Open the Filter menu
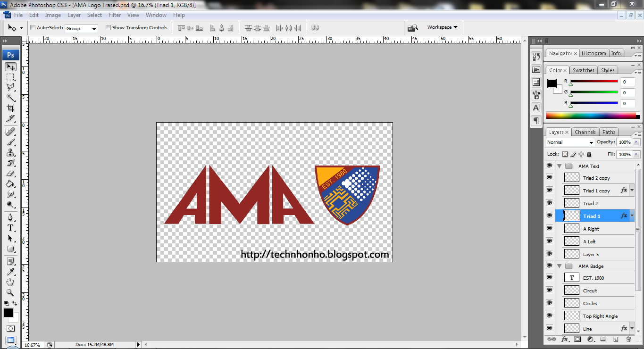The width and height of the screenshot is (644, 349). [x=115, y=15]
